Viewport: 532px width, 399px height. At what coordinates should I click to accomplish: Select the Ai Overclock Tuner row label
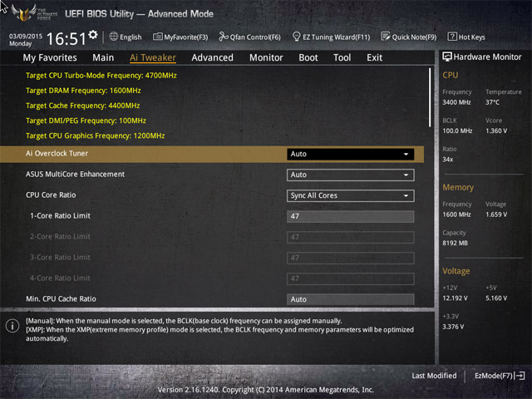(57, 153)
